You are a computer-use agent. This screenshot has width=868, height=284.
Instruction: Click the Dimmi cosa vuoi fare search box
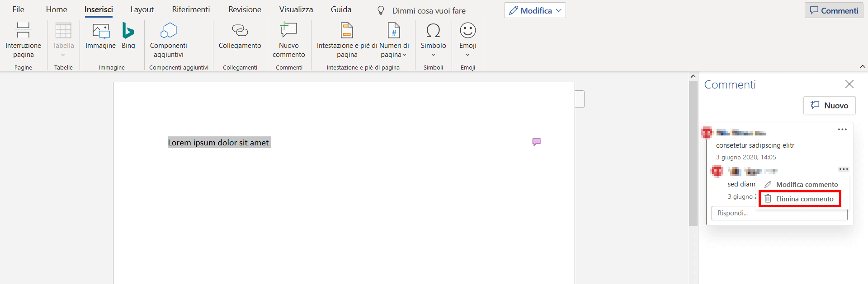click(x=429, y=10)
